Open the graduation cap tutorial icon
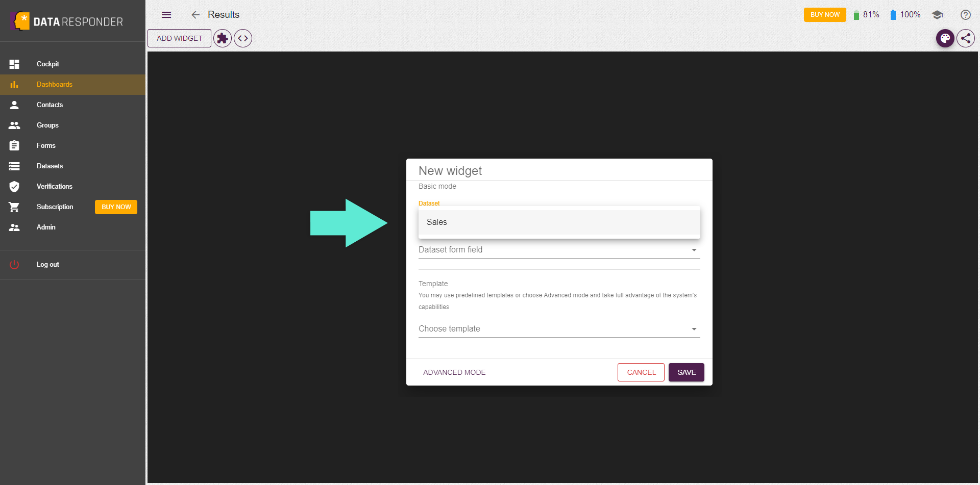The height and width of the screenshot is (485, 980). 937,15
